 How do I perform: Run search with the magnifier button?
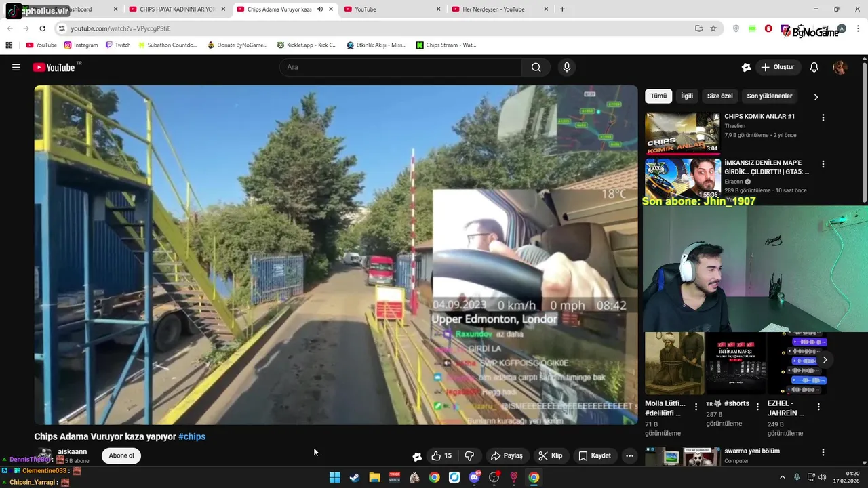tap(536, 67)
